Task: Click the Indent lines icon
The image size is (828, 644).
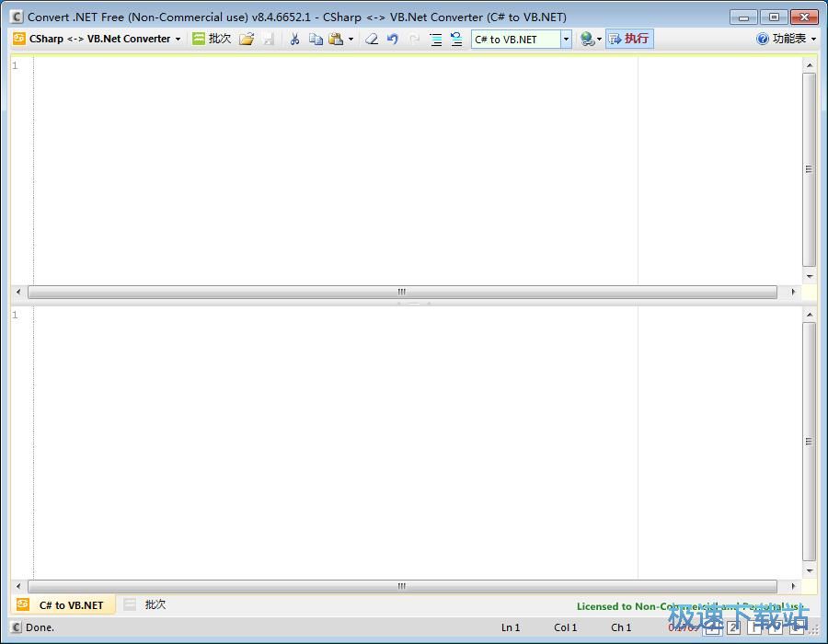Action: [436, 39]
